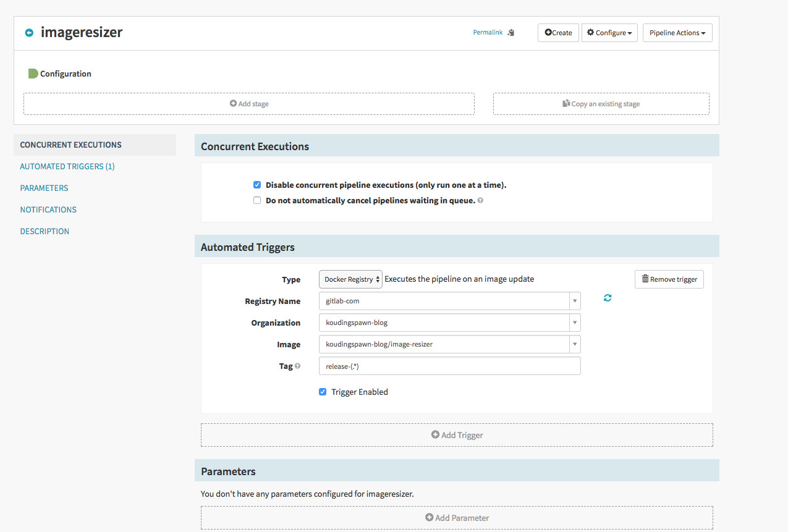Uncheck Disable concurrent pipeline executions
The width and height of the screenshot is (788, 532).
[257, 185]
